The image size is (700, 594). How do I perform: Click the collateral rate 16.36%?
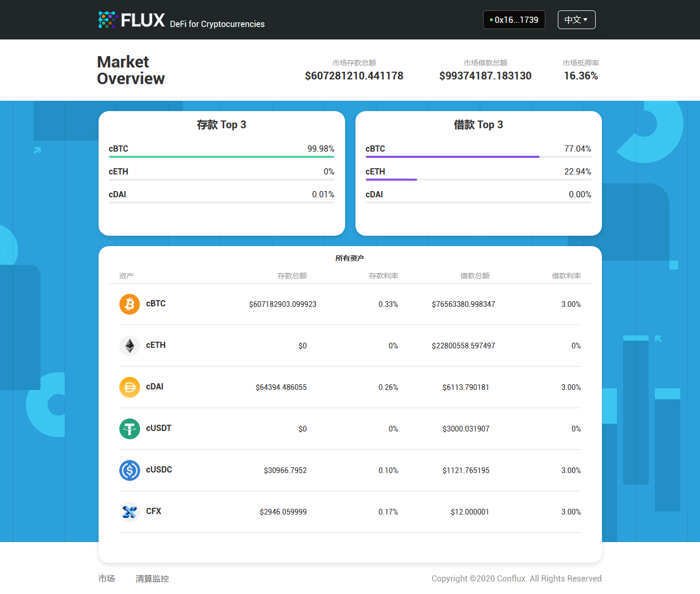point(581,76)
